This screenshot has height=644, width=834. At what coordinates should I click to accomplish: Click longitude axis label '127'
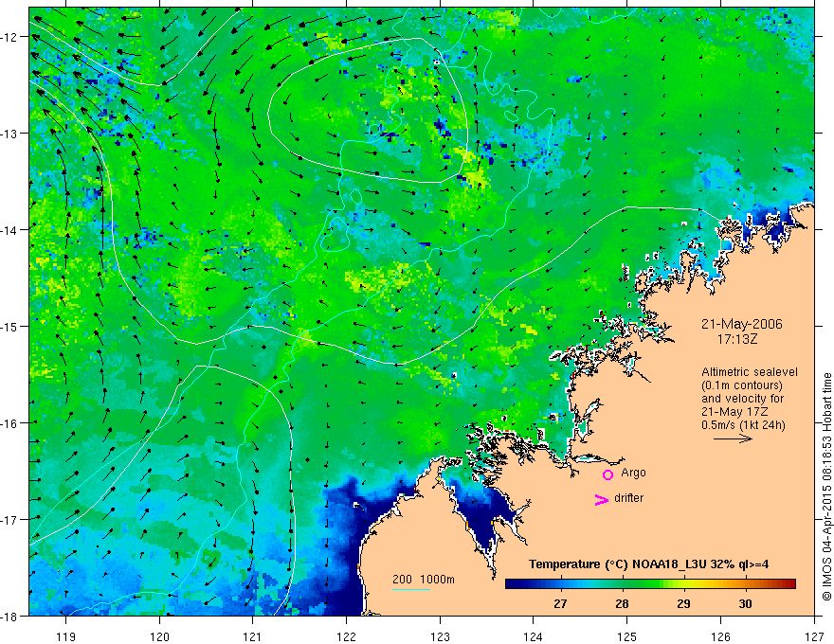814,636
